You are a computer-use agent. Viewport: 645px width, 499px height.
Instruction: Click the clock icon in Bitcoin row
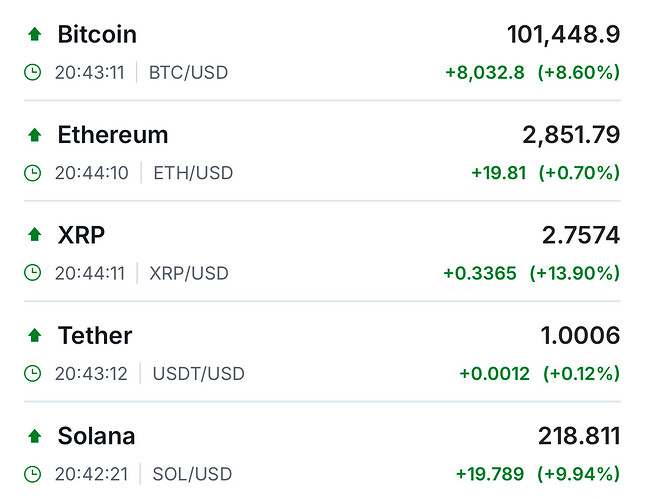point(33,72)
